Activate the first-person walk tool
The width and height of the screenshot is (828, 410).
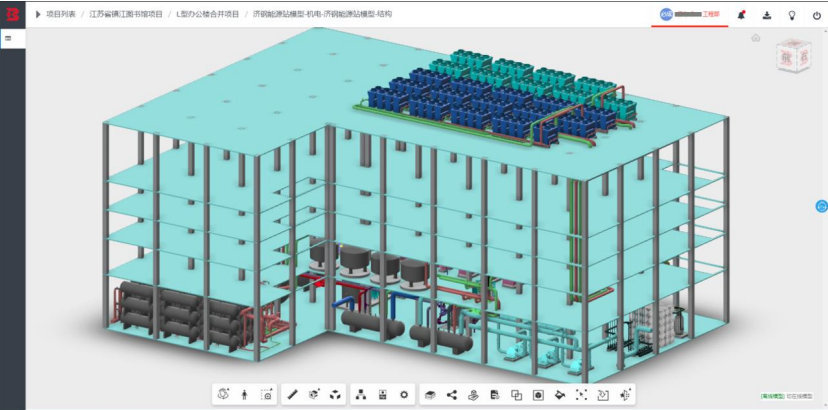pyautogui.click(x=244, y=394)
